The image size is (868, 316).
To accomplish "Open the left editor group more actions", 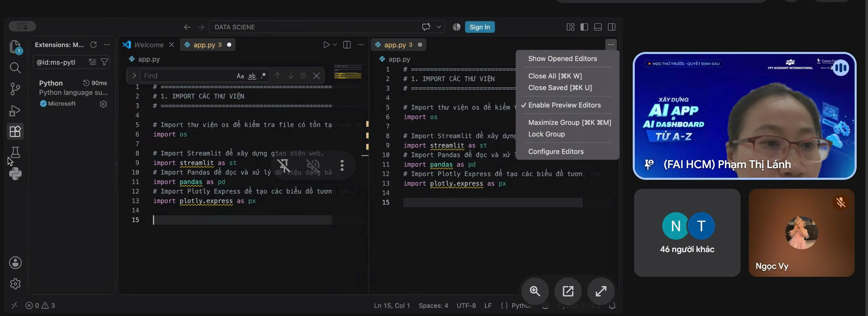I will (361, 45).
